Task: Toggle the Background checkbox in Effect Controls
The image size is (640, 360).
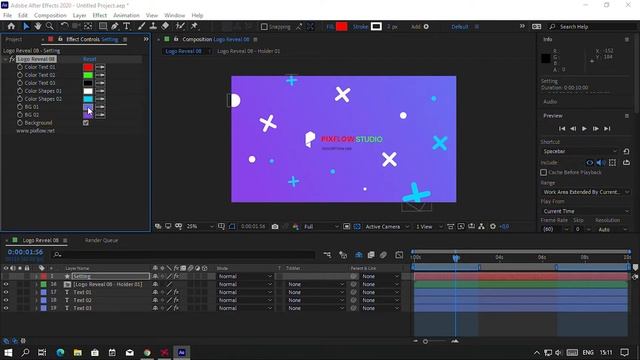Action: click(x=86, y=123)
